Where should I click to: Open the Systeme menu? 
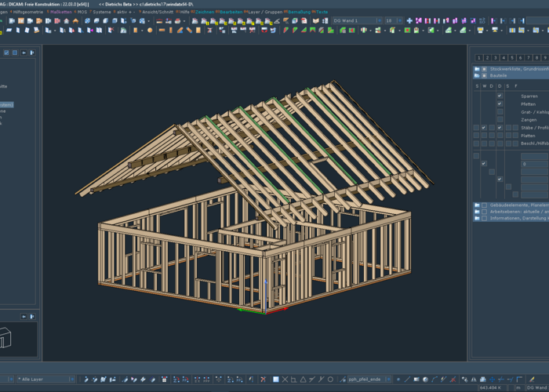102,12
